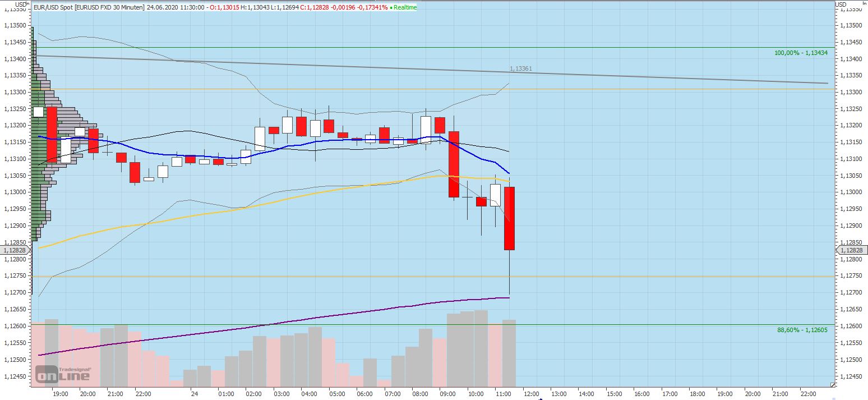The image size is (868, 400).
Task: Click the current price tag 1,12828 on right scale
Action: 851,251
